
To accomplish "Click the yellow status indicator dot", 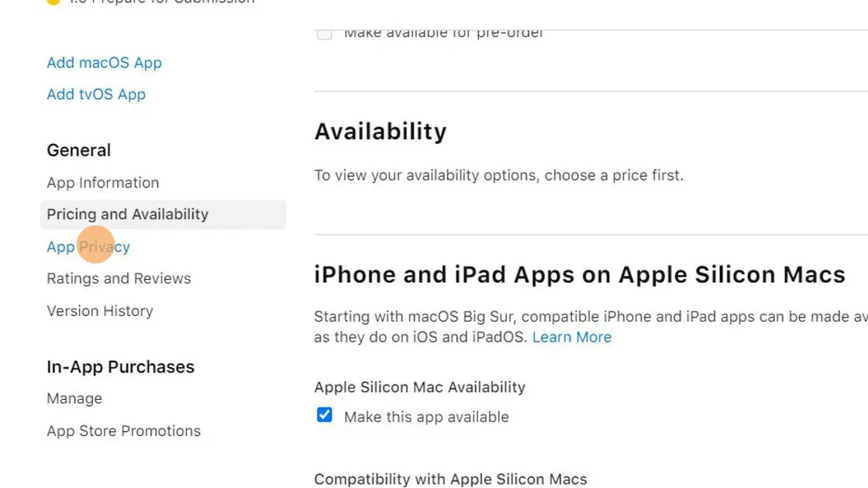I will point(53,2).
